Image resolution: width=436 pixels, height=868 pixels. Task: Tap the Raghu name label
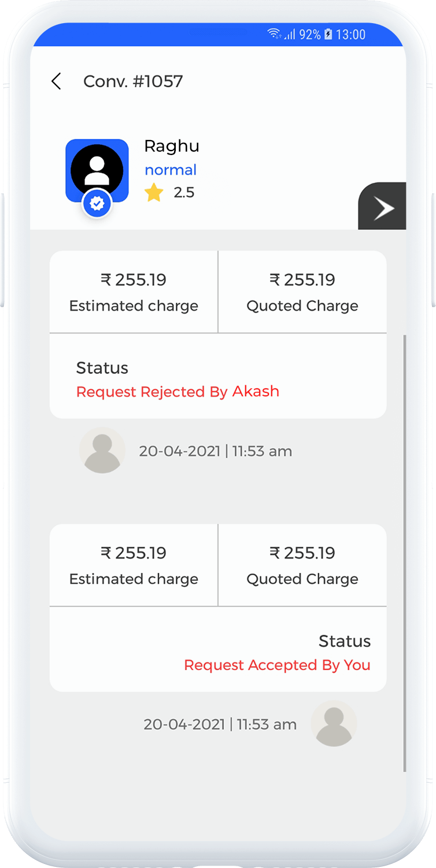(x=171, y=146)
